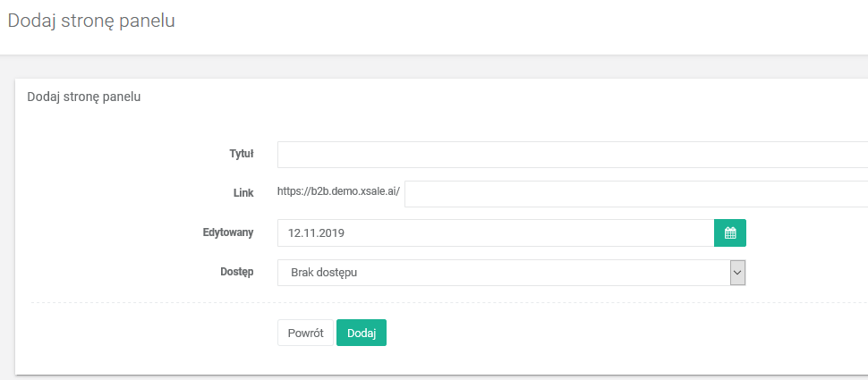Focus the Tytuł text input

tap(572, 155)
